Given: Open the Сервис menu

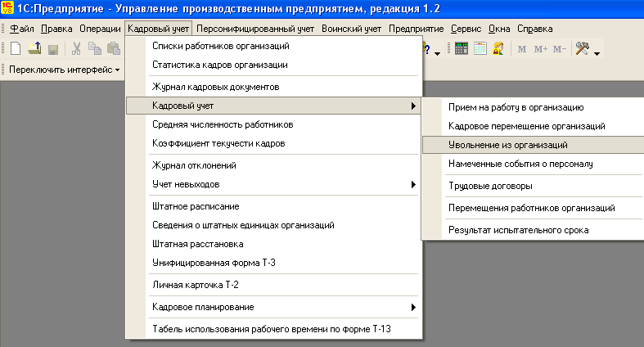Looking at the screenshot, I should tap(466, 29).
